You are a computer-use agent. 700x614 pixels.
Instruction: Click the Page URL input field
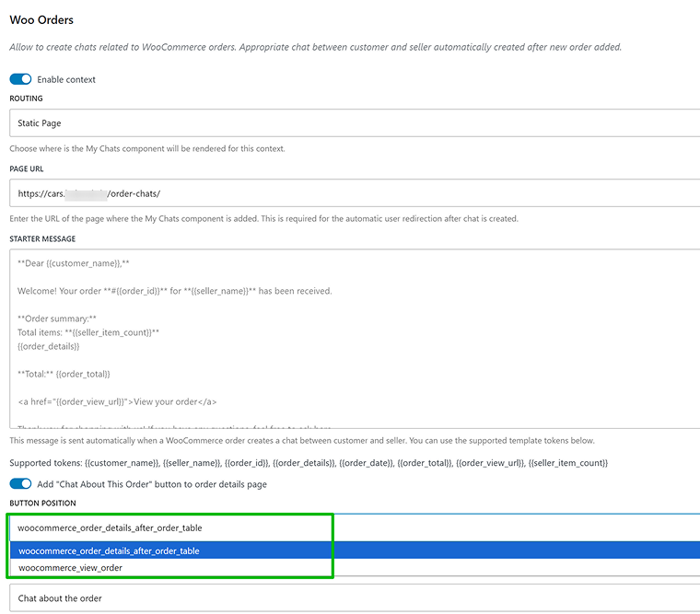point(355,193)
